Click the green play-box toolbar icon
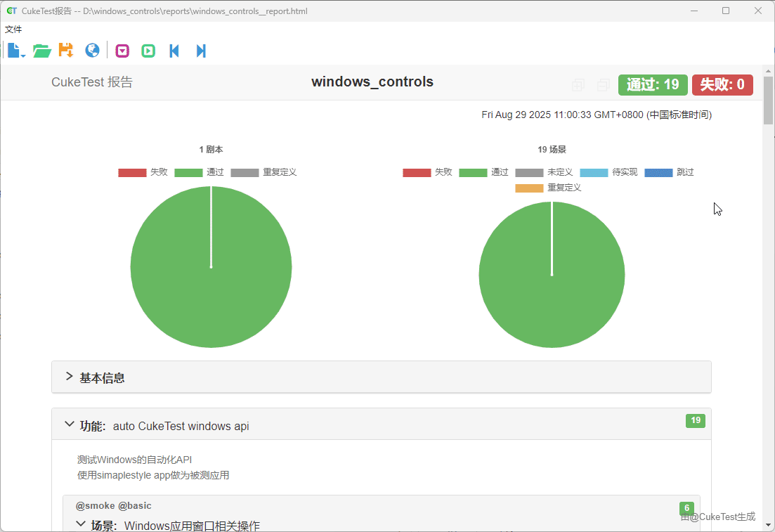 pyautogui.click(x=148, y=51)
